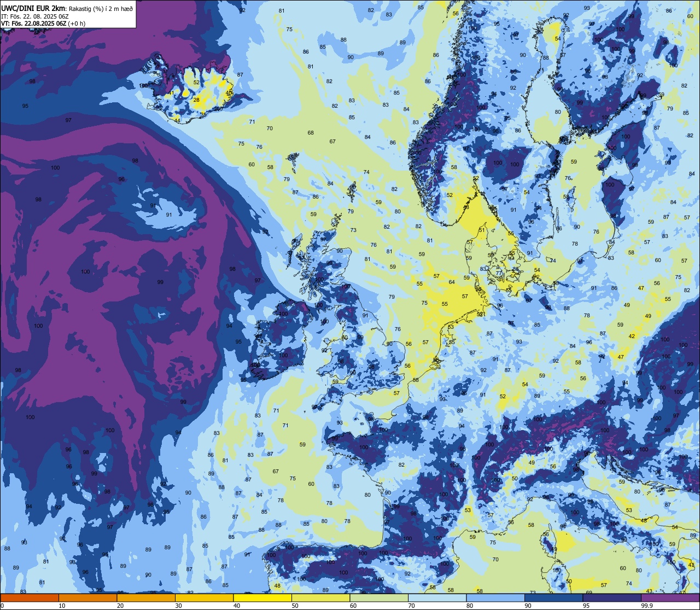
Task: Click the light green 60–70 legend swatch
Action: (x=379, y=597)
